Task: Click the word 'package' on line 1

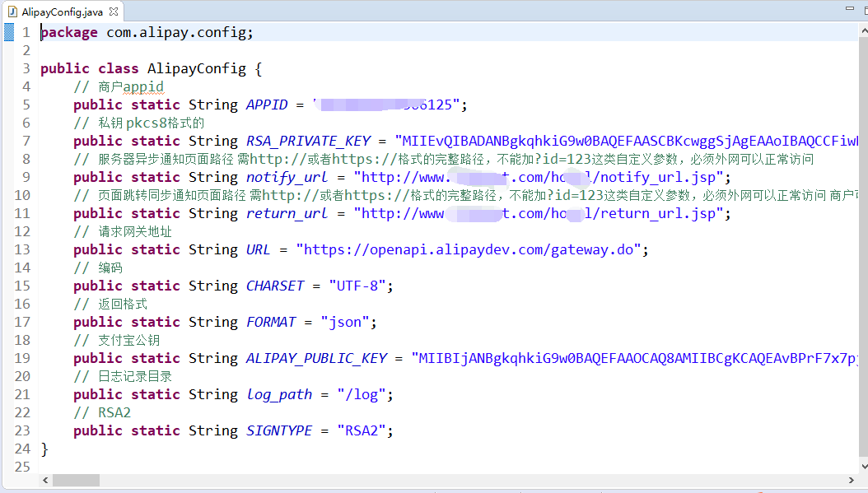Action: pos(69,33)
